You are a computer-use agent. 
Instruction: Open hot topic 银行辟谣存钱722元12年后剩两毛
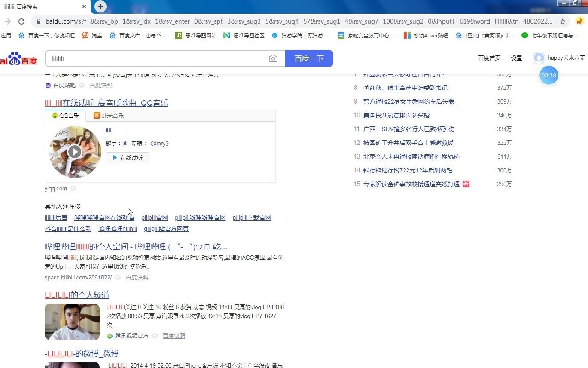(408, 170)
